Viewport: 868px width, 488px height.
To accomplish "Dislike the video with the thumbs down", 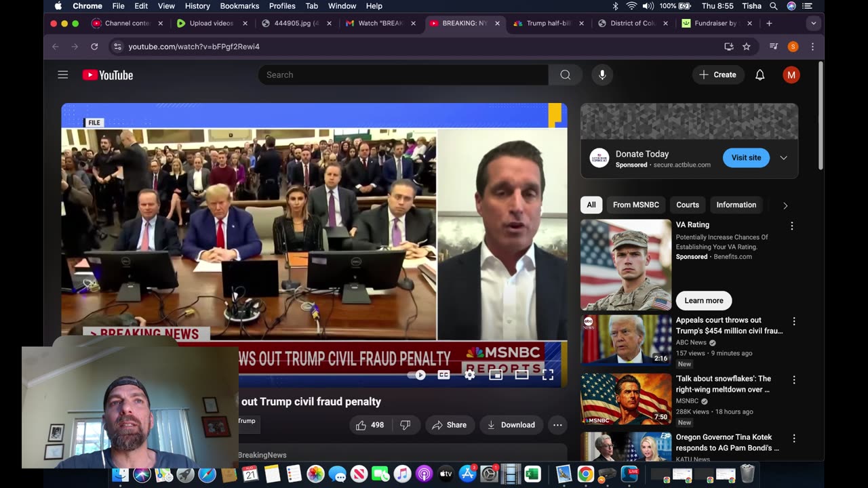I will (406, 425).
